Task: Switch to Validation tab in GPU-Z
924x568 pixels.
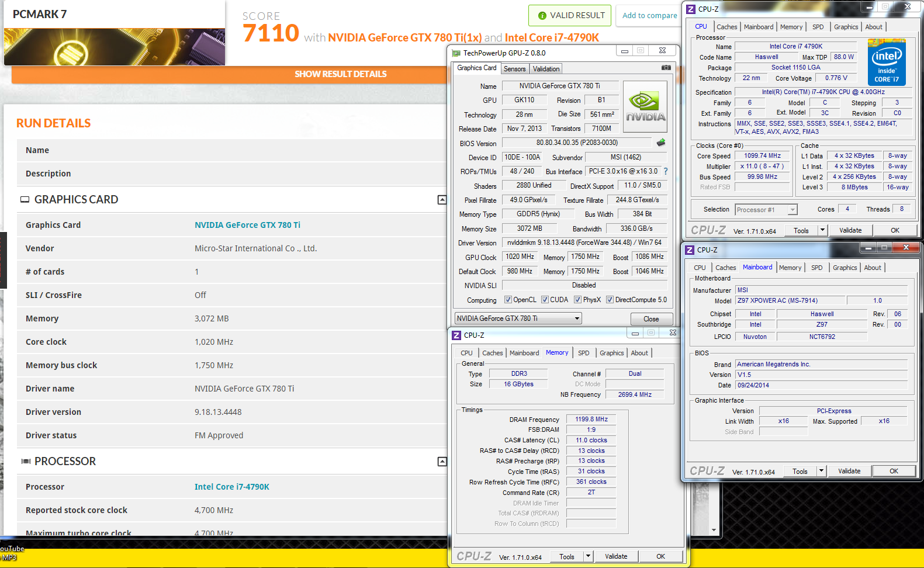Action: 546,69
